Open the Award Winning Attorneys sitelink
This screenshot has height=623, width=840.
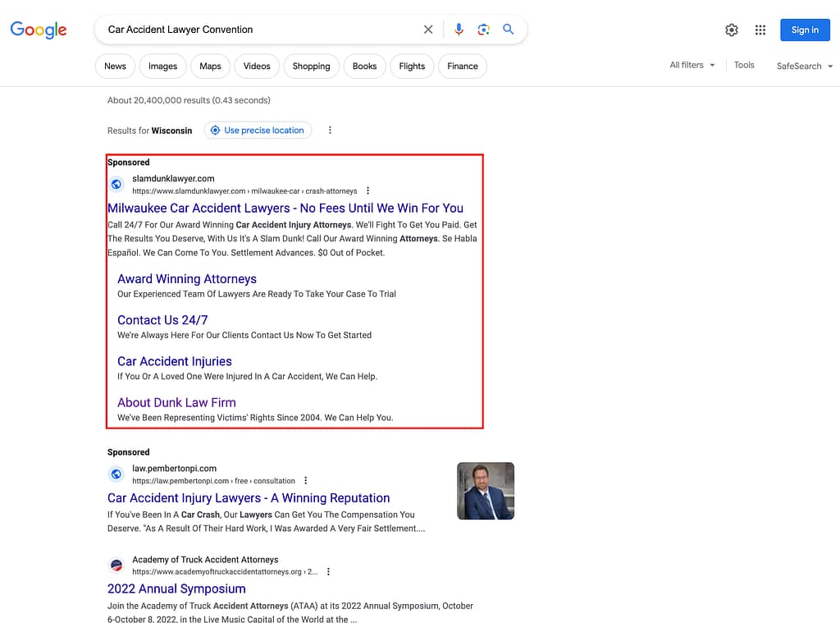coord(187,279)
